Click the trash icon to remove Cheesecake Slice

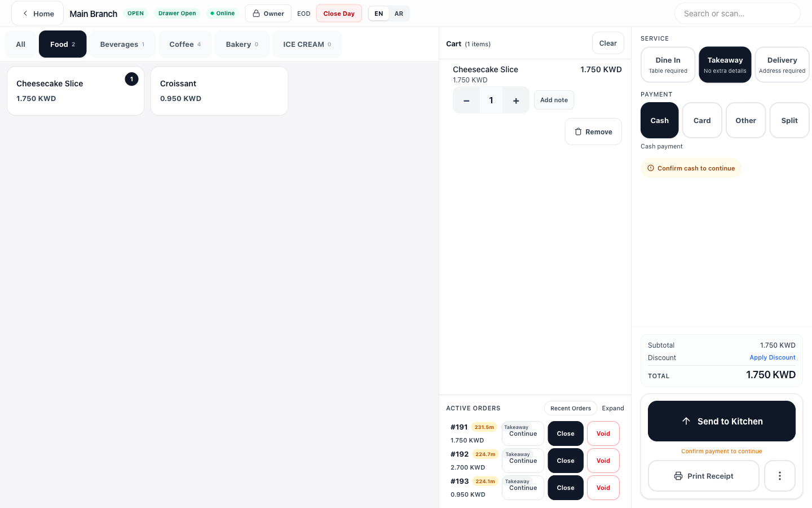(578, 132)
